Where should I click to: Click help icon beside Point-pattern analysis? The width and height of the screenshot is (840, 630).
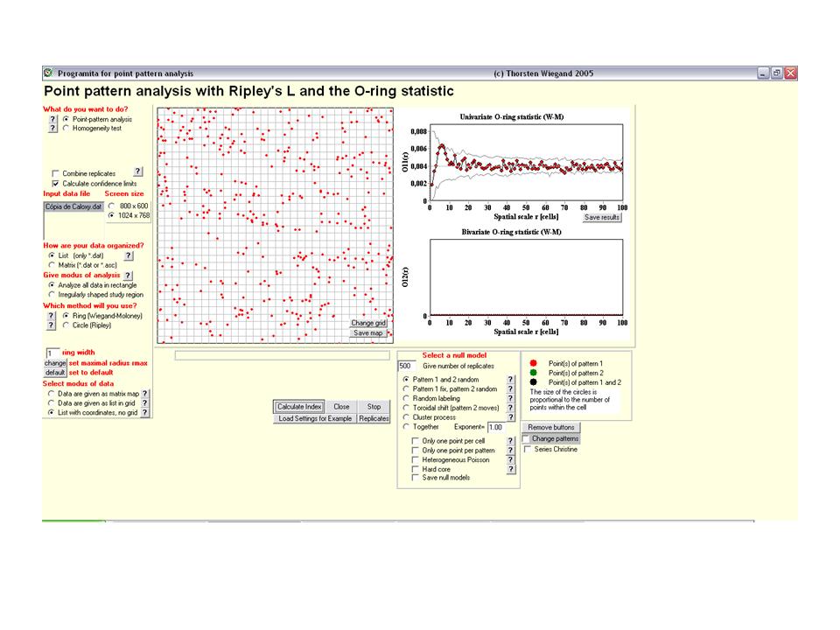click(52, 118)
